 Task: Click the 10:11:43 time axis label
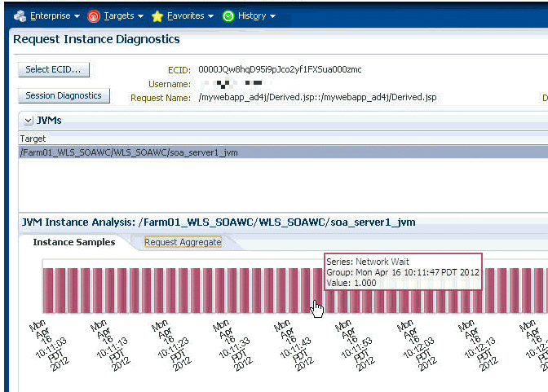[x=294, y=346]
